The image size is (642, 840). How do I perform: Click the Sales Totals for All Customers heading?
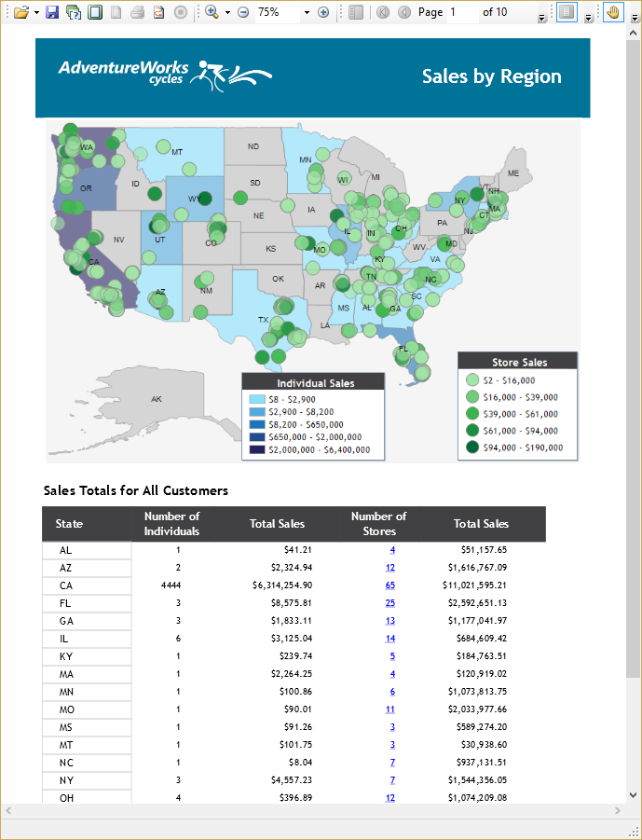(136, 490)
